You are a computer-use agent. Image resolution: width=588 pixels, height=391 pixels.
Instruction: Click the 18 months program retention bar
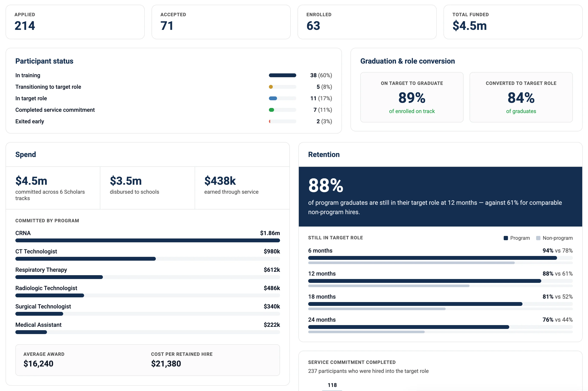tap(415, 304)
